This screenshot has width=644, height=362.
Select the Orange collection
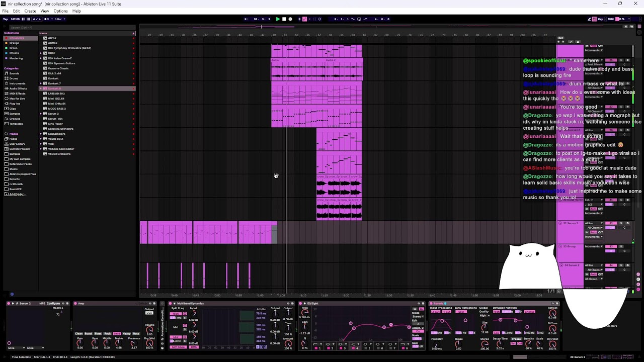pyautogui.click(x=14, y=43)
